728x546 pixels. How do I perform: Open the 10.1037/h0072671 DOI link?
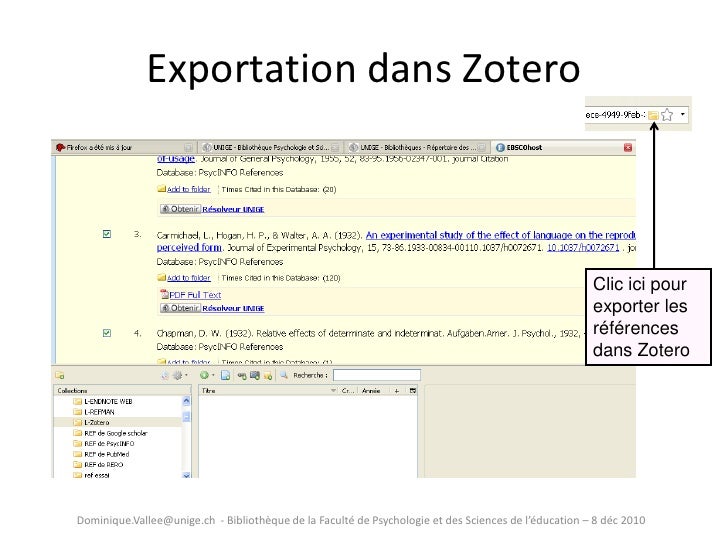tap(583, 247)
